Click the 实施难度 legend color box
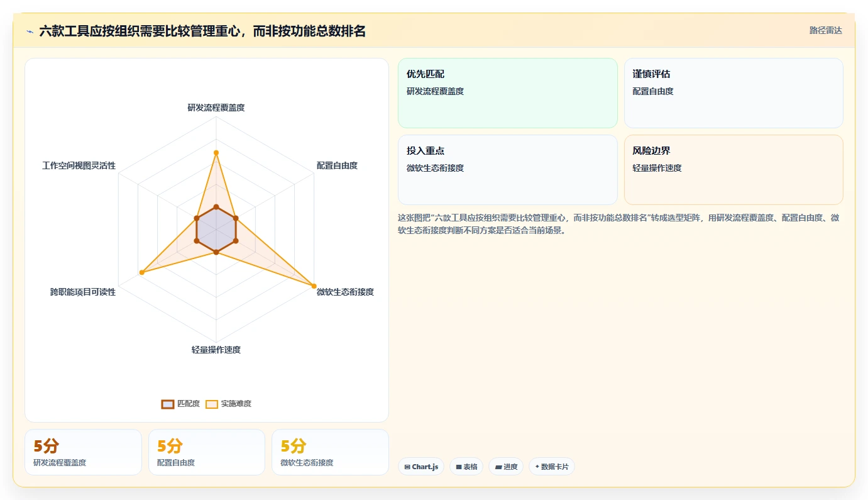The height and width of the screenshot is (500, 868). pyautogui.click(x=212, y=404)
